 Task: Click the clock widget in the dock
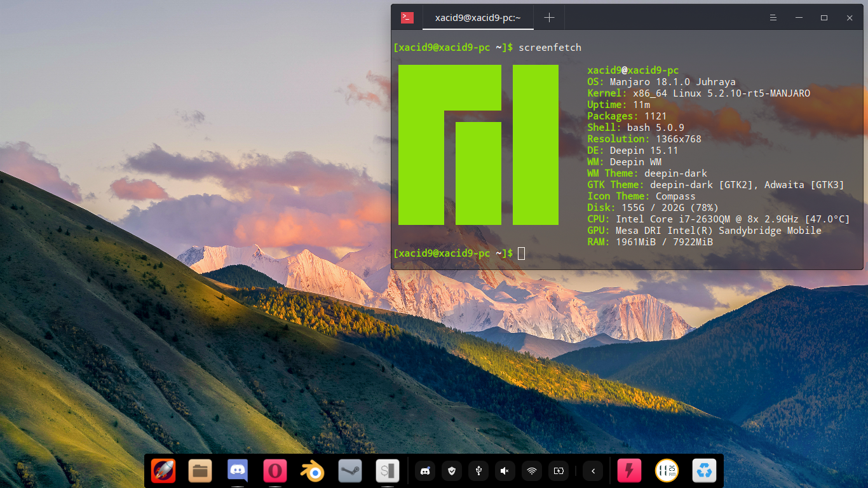tap(667, 471)
